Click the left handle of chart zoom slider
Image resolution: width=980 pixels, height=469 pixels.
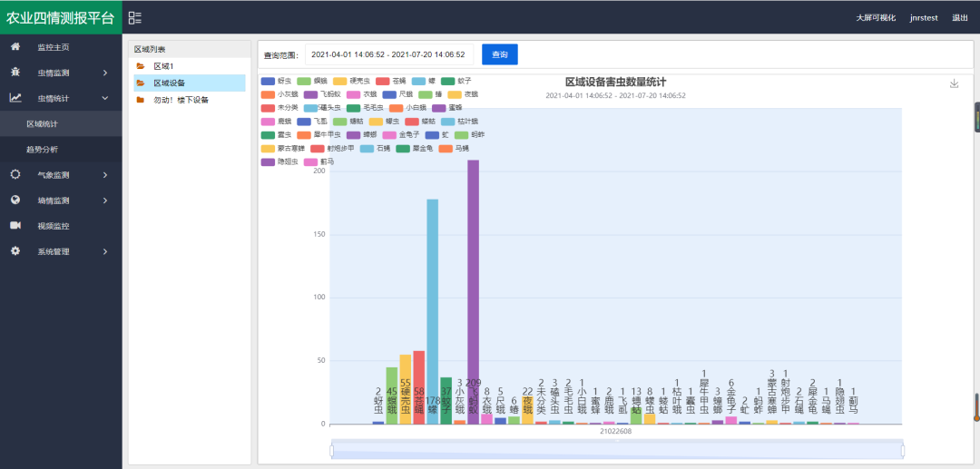coord(332,451)
